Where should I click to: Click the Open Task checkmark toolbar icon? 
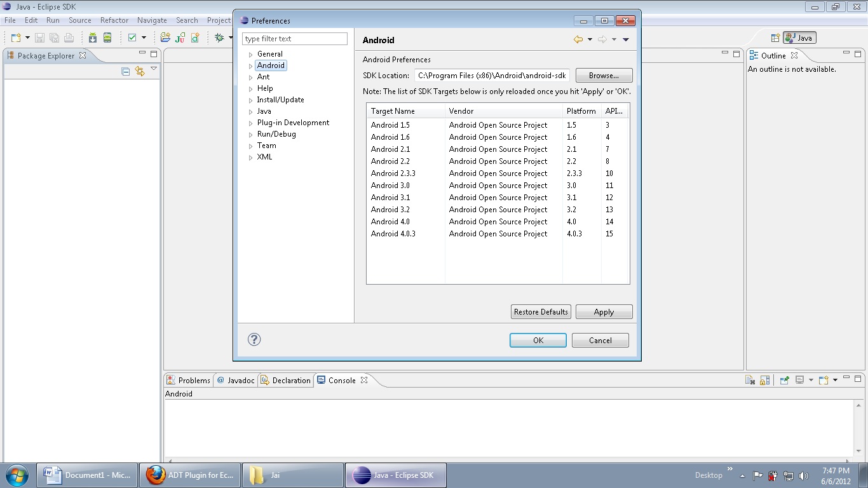132,38
